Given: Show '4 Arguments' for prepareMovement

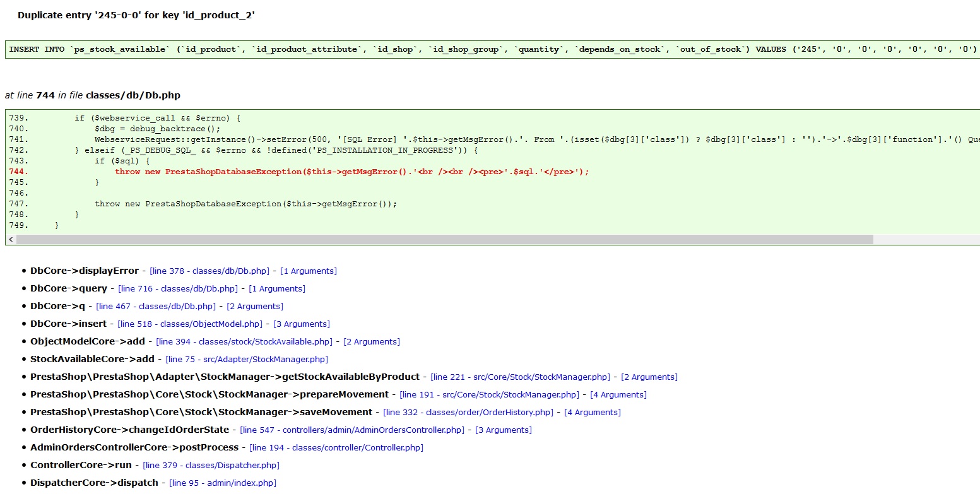Looking at the screenshot, I should (x=618, y=394).
